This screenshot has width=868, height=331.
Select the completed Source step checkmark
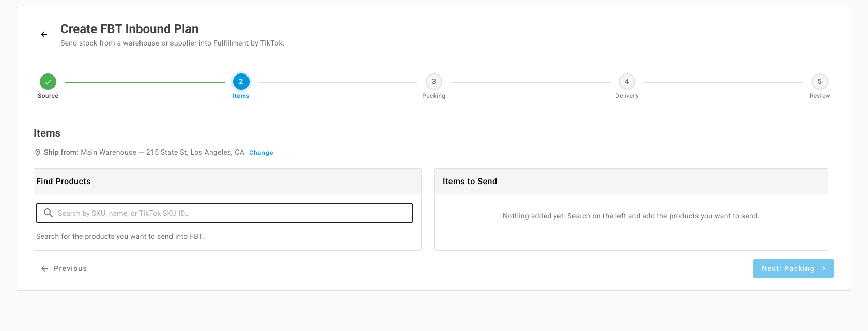click(x=48, y=82)
